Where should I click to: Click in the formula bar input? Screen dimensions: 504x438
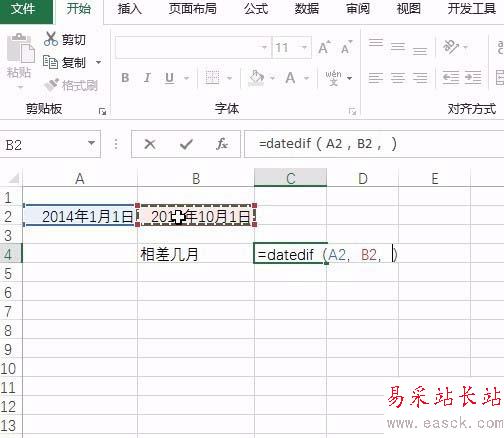[374, 144]
